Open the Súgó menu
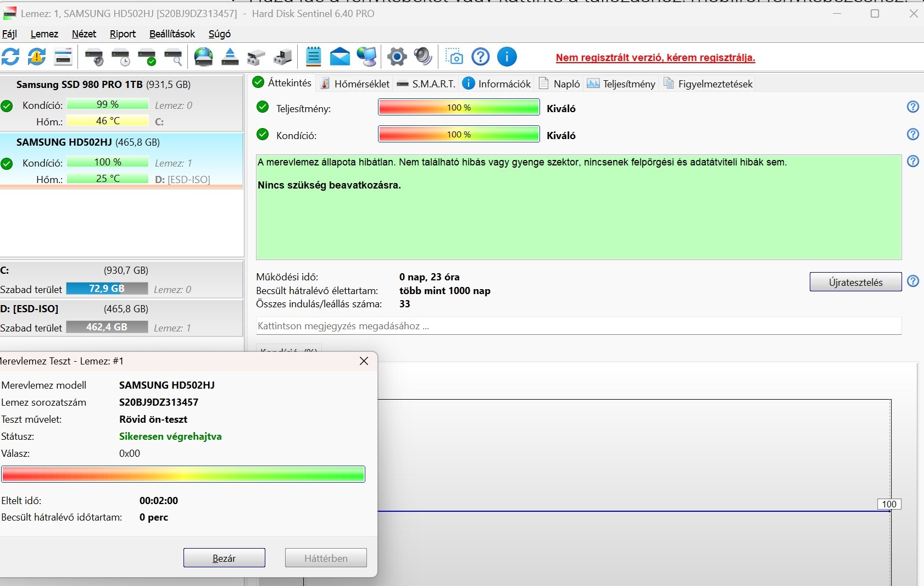Viewport: 924px width, 586px height. (x=219, y=34)
